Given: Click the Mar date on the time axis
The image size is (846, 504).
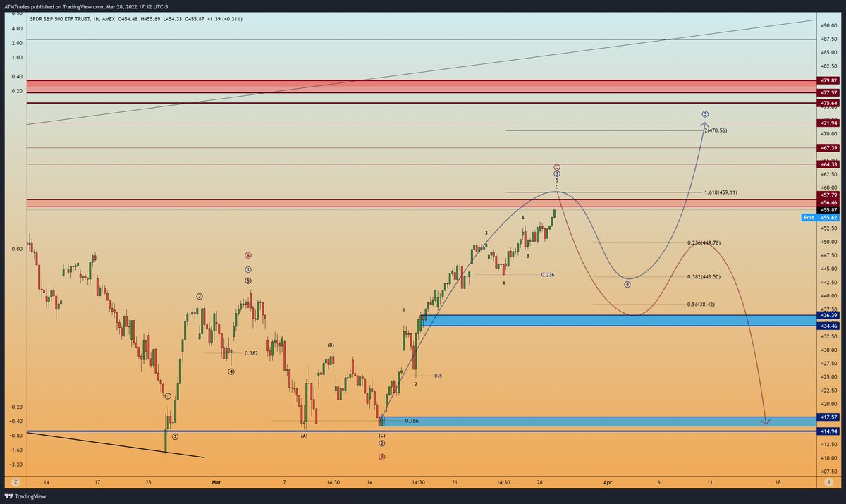Looking at the screenshot, I should pos(216,483).
